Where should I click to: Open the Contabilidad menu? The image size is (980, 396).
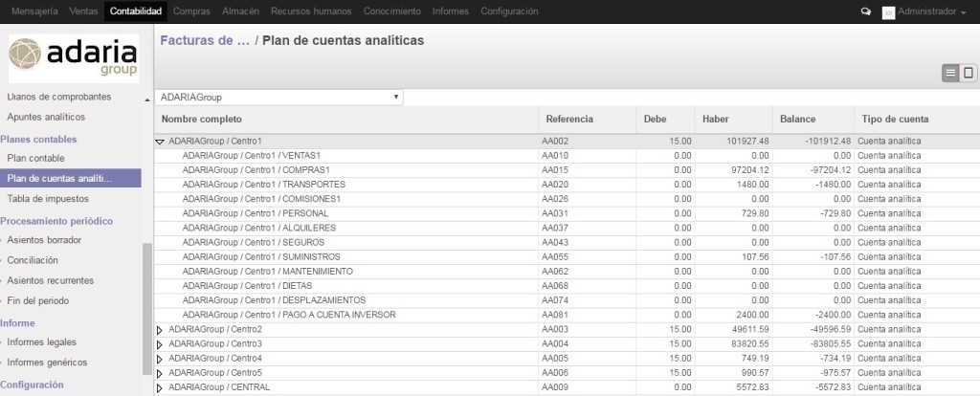pos(136,11)
